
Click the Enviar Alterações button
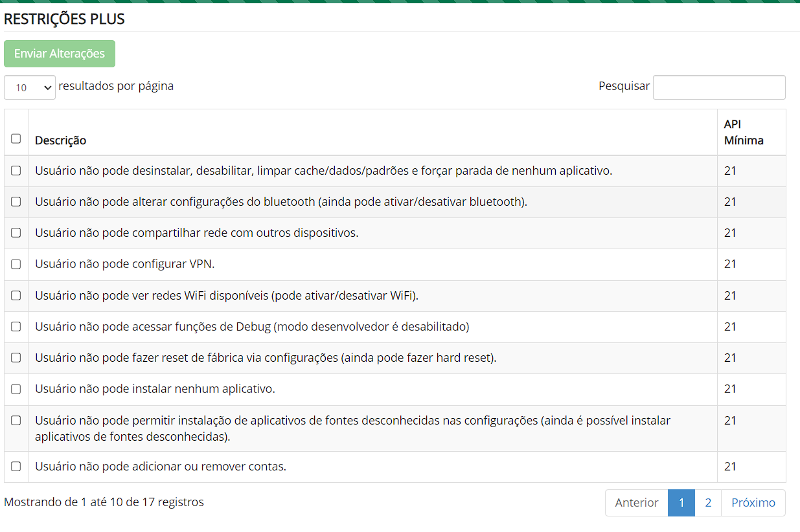(x=60, y=54)
